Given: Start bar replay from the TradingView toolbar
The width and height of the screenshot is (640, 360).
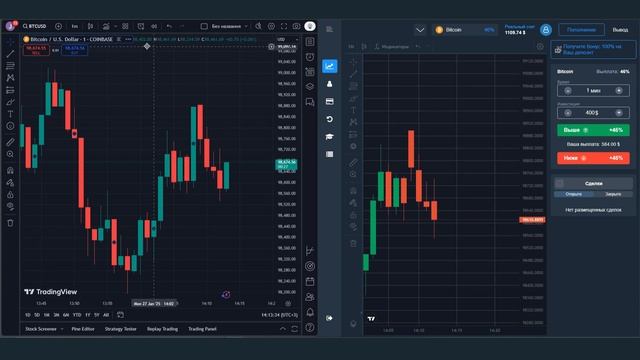Looking at the screenshot, I should [x=154, y=26].
